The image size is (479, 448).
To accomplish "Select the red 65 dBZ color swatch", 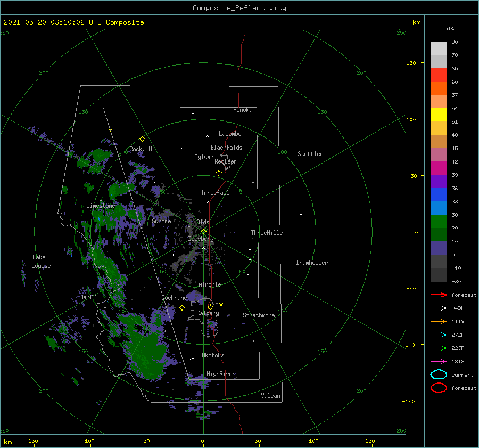I will coord(439,75).
